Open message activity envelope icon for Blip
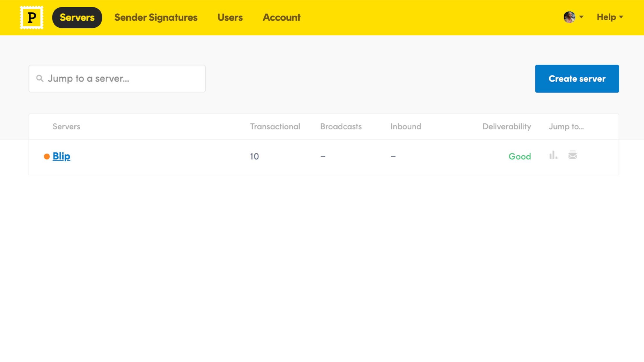Viewport: 644px width, 362px height. click(572, 155)
